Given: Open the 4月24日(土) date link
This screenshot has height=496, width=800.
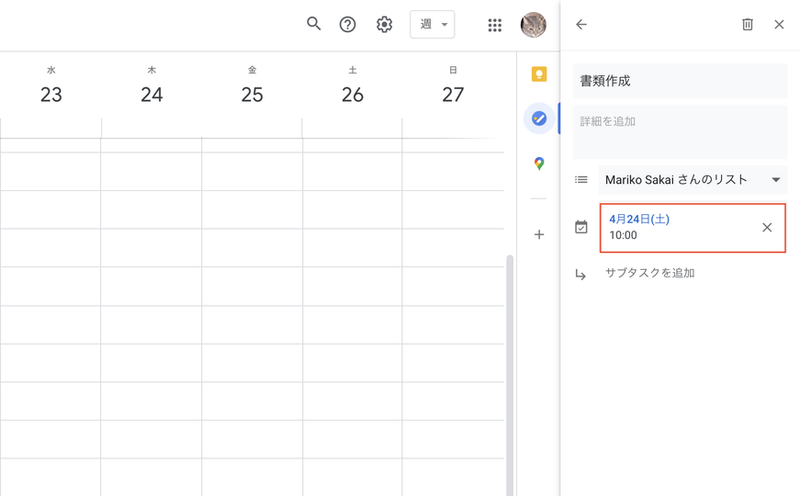Looking at the screenshot, I should 639,219.
